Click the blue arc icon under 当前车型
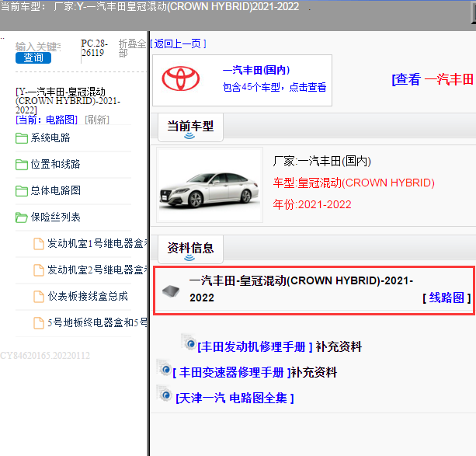The image size is (476, 456). click(189, 136)
